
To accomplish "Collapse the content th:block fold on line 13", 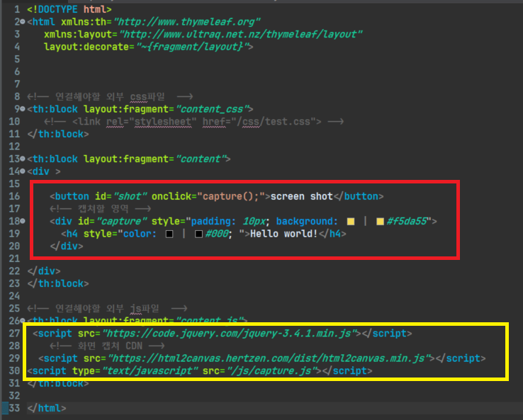I will tap(23, 159).
